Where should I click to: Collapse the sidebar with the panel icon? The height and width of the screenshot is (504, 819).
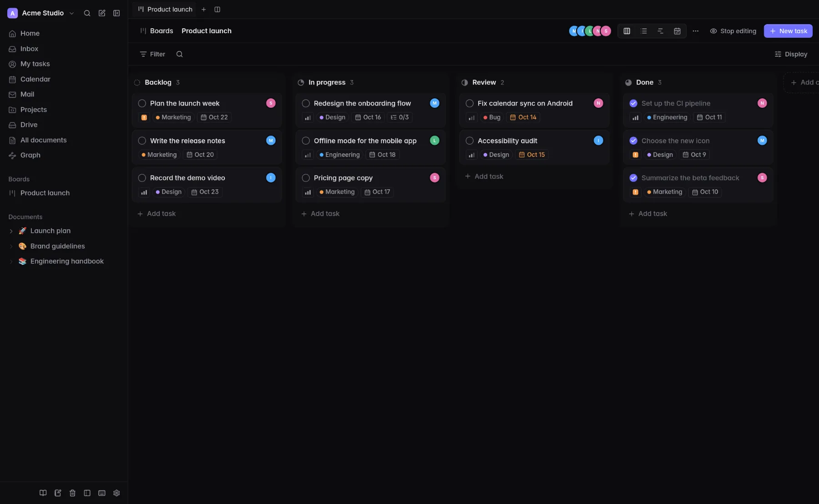pyautogui.click(x=116, y=13)
